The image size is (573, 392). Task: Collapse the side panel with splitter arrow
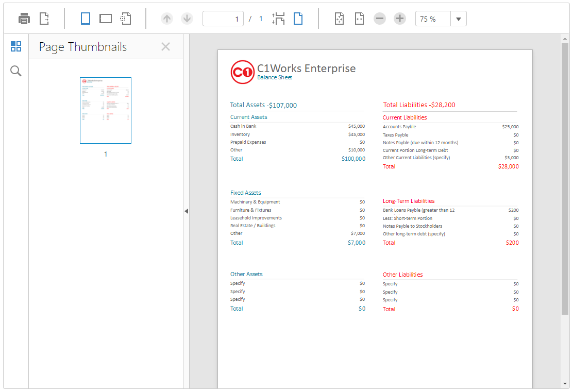point(187,211)
